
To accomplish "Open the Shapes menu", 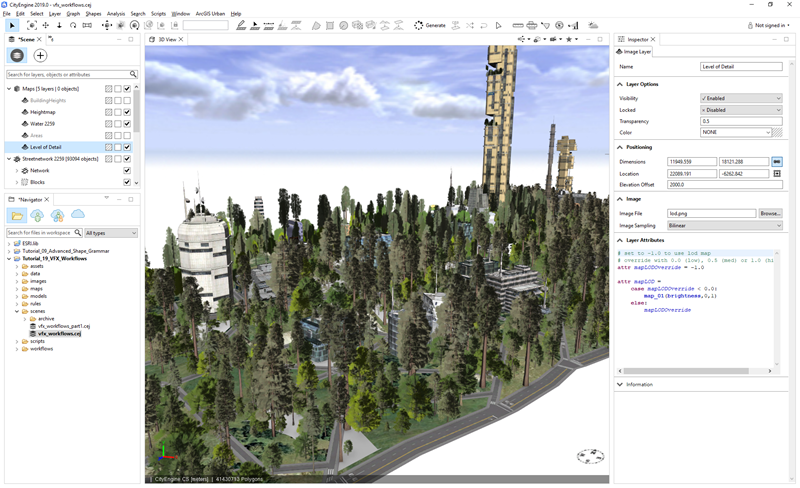I will click(x=93, y=14).
